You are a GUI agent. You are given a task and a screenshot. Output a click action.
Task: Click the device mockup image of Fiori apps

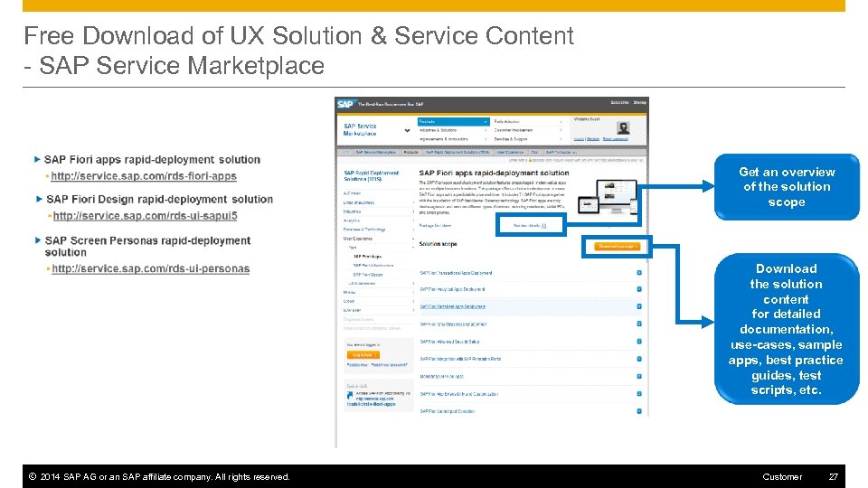(x=608, y=197)
